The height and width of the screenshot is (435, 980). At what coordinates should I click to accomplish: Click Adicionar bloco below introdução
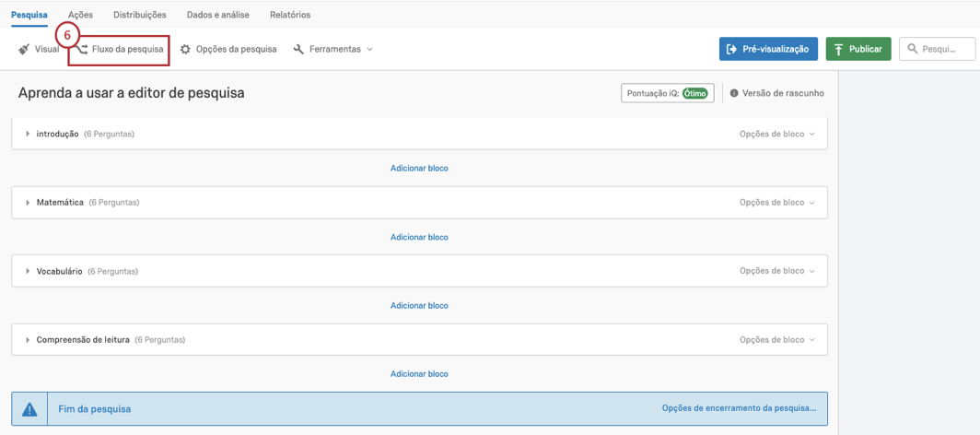pyautogui.click(x=419, y=168)
